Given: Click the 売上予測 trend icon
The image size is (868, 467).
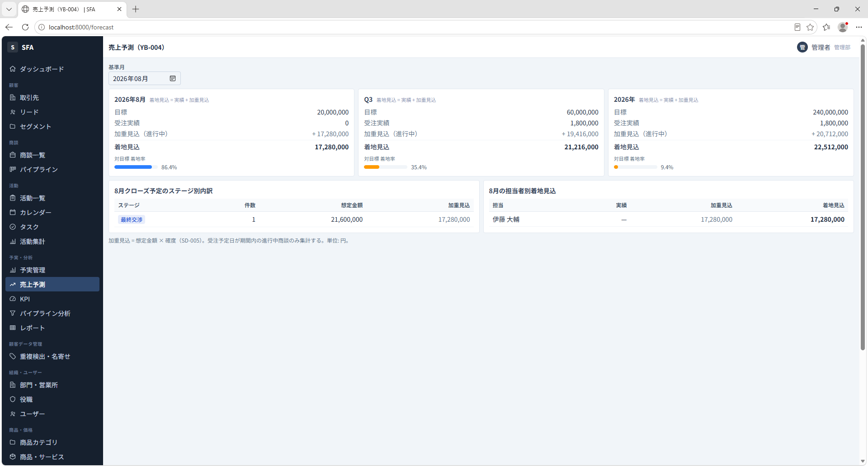Looking at the screenshot, I should [13, 284].
